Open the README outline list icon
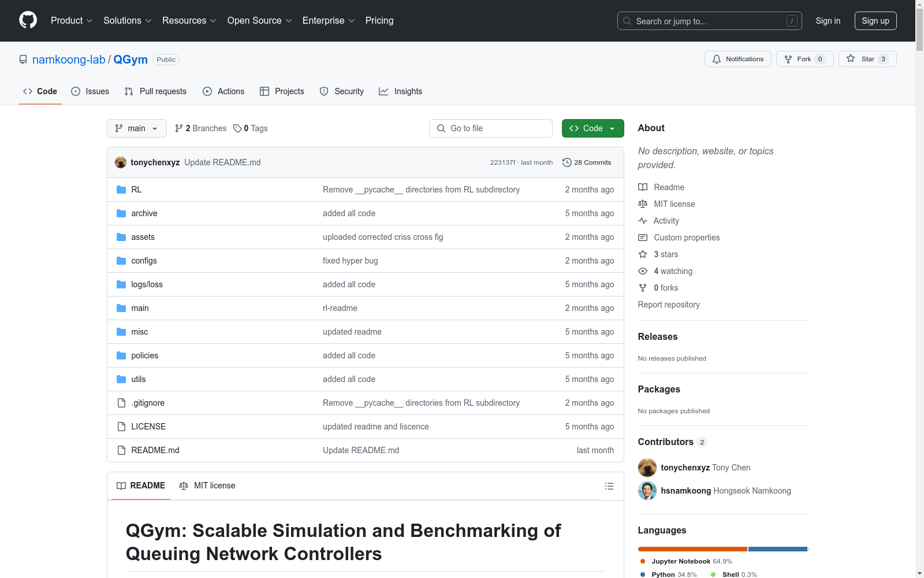The image size is (924, 578). [609, 486]
